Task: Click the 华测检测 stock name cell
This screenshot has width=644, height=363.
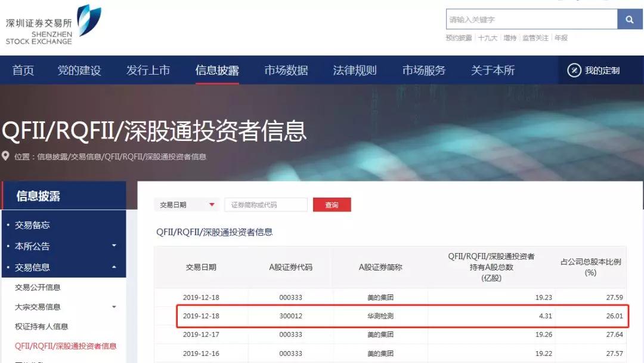Action: [x=380, y=316]
